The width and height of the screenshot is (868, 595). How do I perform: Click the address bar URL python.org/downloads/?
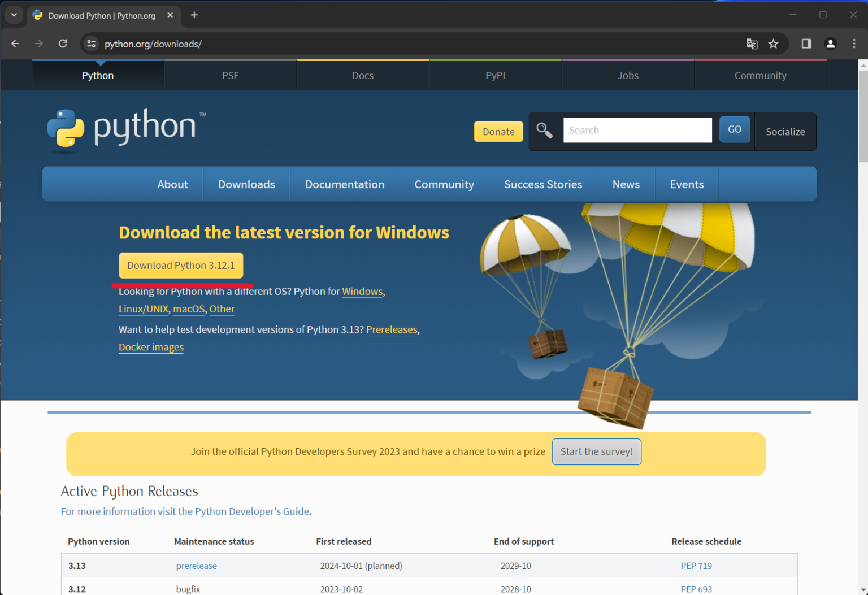153,44
